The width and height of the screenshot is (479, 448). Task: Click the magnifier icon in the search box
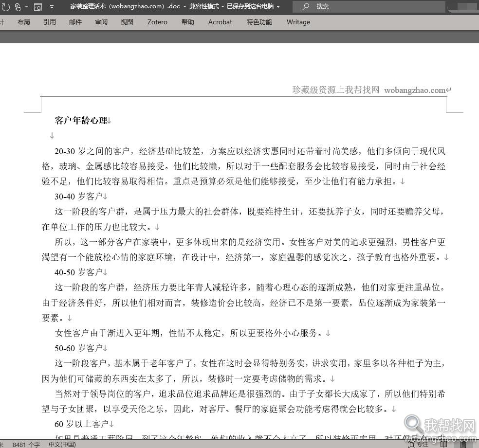(x=305, y=6)
